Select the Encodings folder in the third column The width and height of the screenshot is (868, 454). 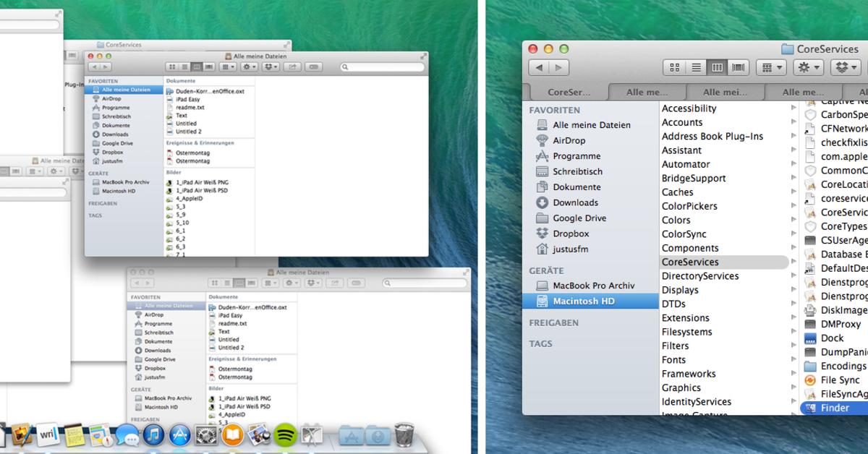pyautogui.click(x=835, y=367)
